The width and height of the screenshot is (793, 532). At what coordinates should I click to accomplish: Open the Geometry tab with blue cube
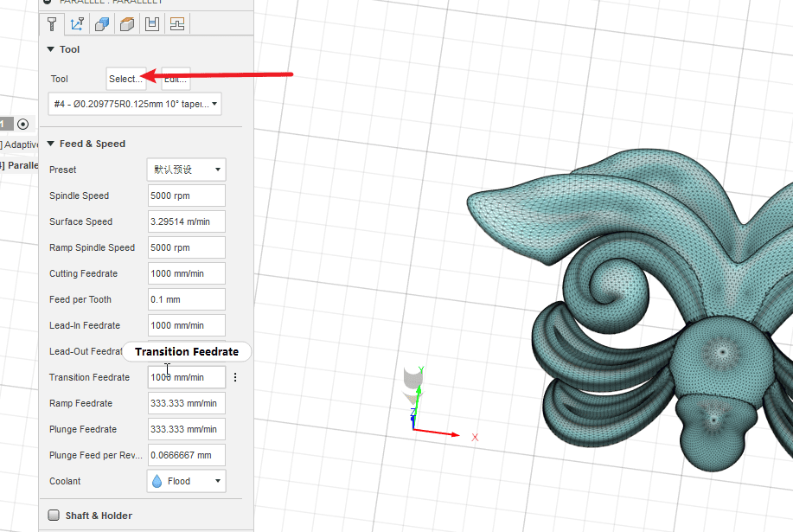(102, 24)
